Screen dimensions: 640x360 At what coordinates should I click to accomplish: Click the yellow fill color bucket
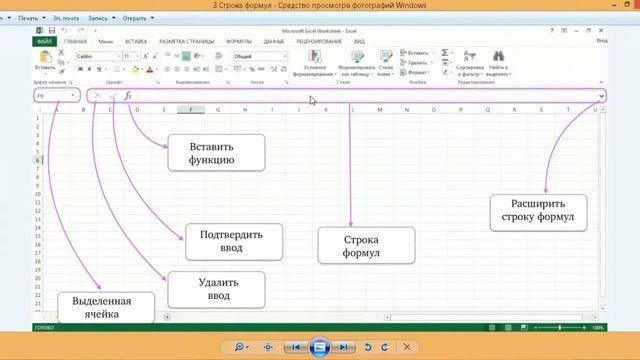click(x=135, y=69)
